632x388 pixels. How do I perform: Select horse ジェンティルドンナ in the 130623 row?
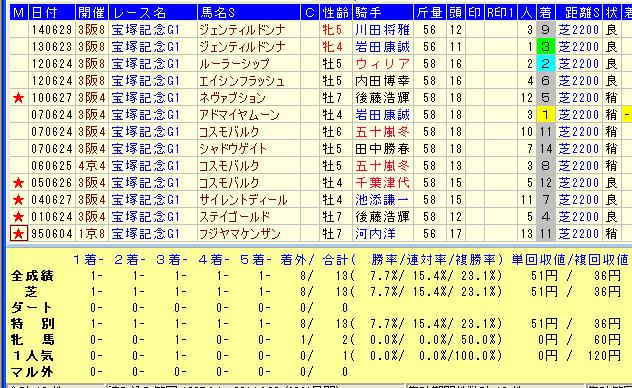click(242, 47)
